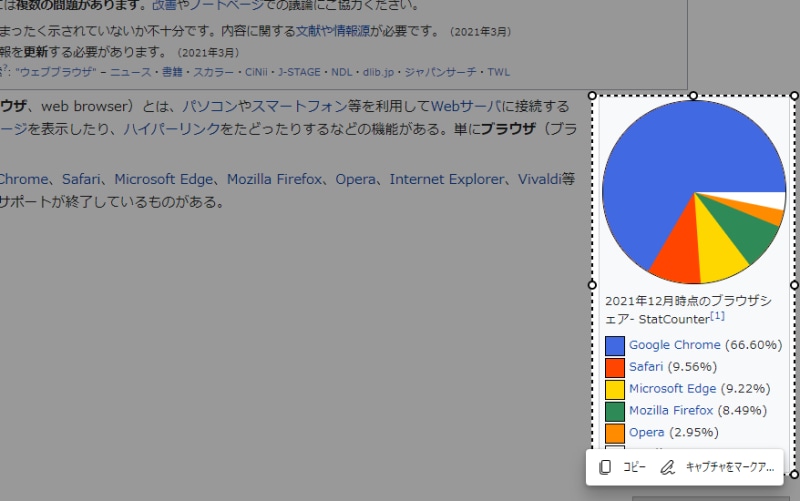Click the blue Google Chrome legend swatch
This screenshot has width=800, height=501.
[615, 345]
